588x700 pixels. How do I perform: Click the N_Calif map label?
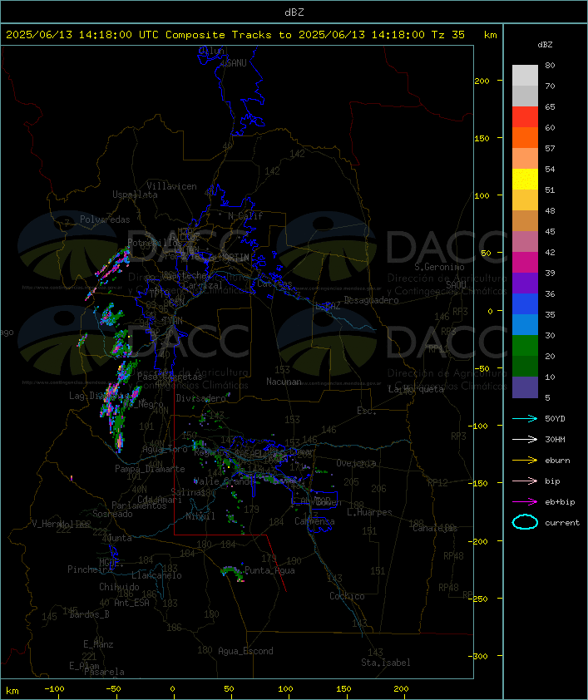[245, 216]
